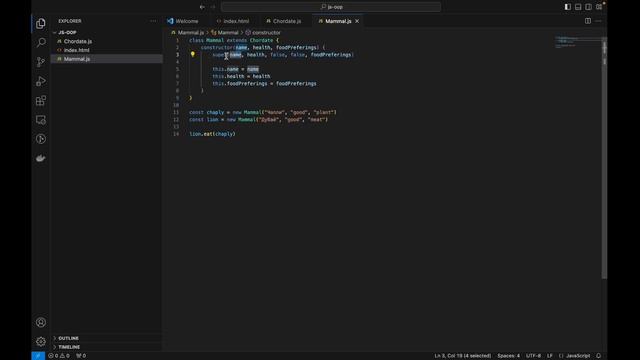Open Explorer Views and More Actions ellipsis
640x360 pixels.
(x=153, y=21)
